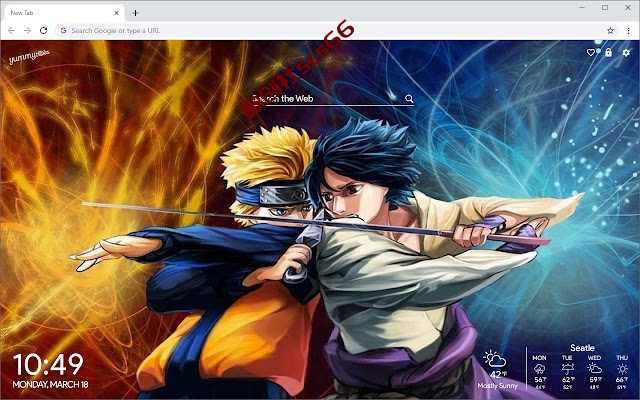
Task: Click the WED day label
Action: (594, 358)
